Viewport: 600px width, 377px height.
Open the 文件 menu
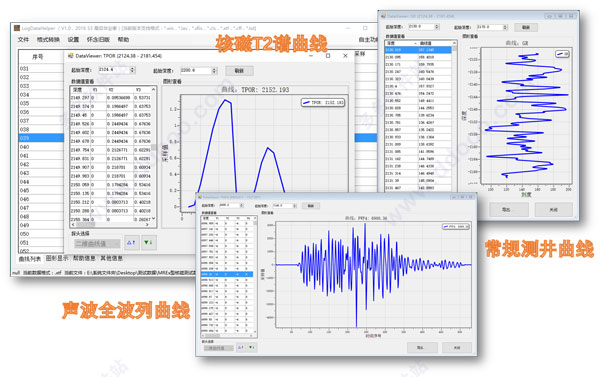click(23, 40)
